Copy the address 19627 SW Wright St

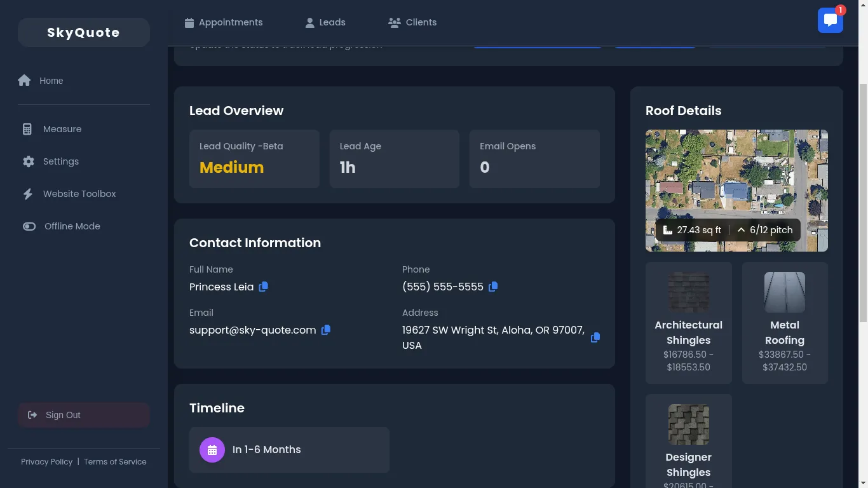[x=595, y=337]
